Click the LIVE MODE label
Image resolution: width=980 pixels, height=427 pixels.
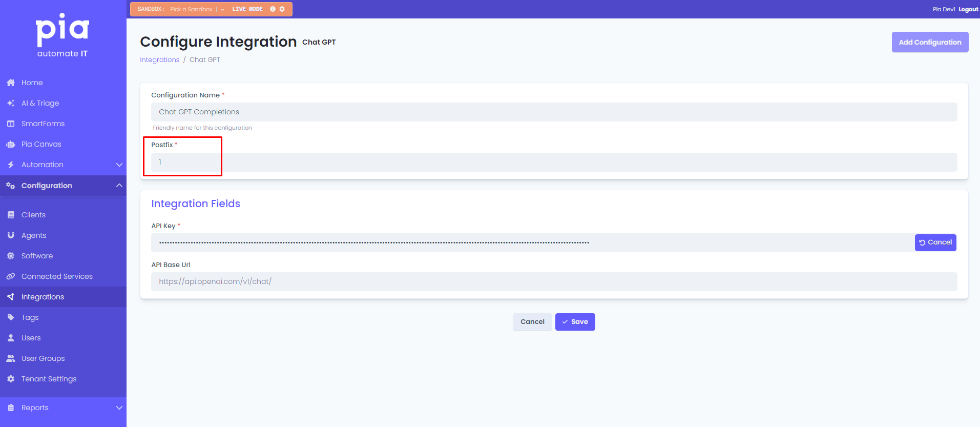tap(247, 9)
